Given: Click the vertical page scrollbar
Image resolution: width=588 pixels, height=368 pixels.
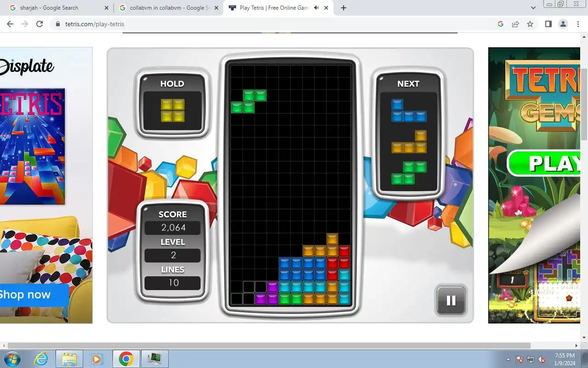Looking at the screenshot, I should tap(584, 105).
